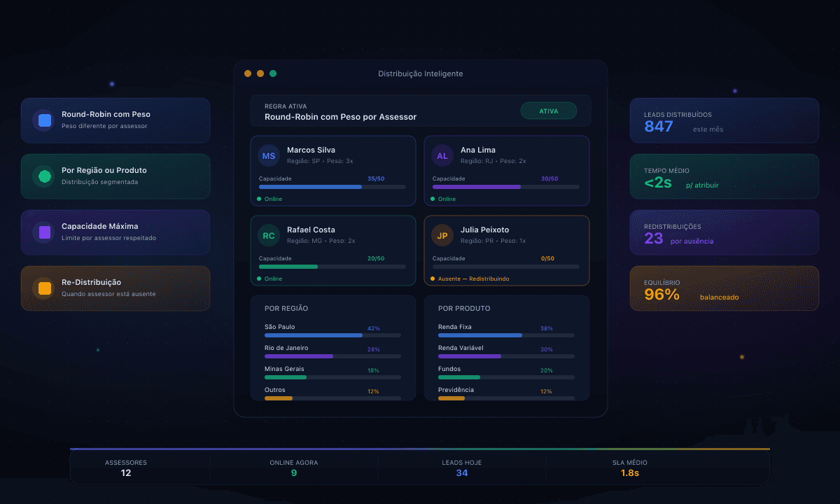
Task: Select the MS avatar for Marcos Silva
Action: tap(269, 156)
